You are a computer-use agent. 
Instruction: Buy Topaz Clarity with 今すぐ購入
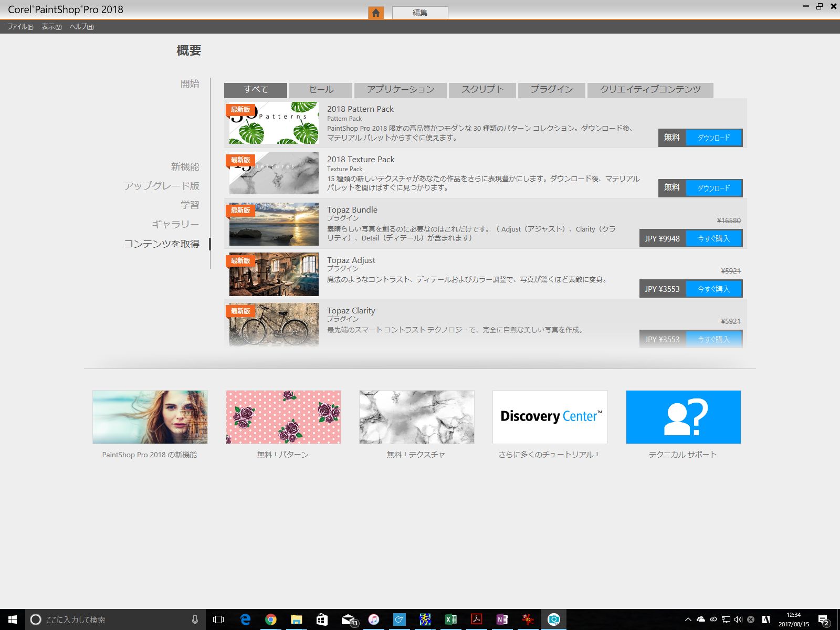(x=714, y=339)
